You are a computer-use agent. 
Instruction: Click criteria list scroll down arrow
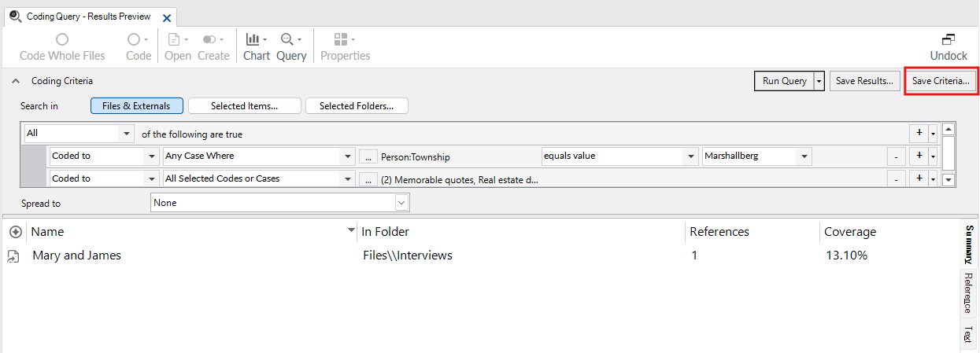pos(949,180)
